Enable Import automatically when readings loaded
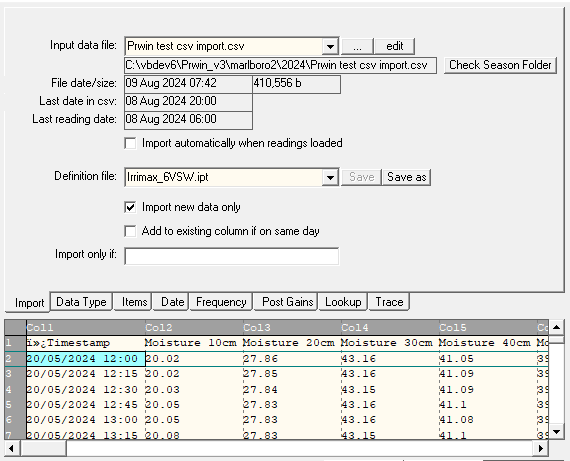 (x=130, y=143)
